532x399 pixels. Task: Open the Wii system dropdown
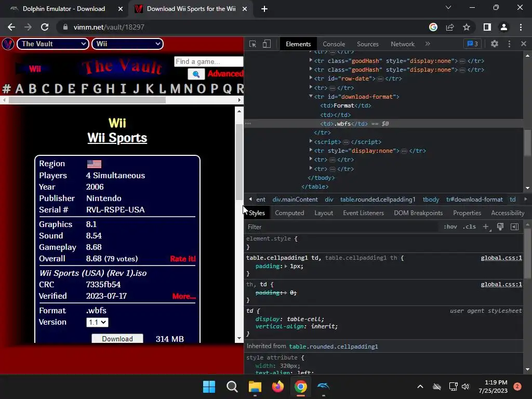click(128, 44)
